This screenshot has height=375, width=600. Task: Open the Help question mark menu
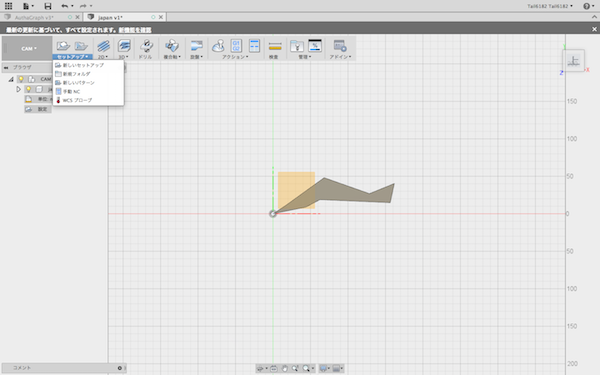(588, 6)
